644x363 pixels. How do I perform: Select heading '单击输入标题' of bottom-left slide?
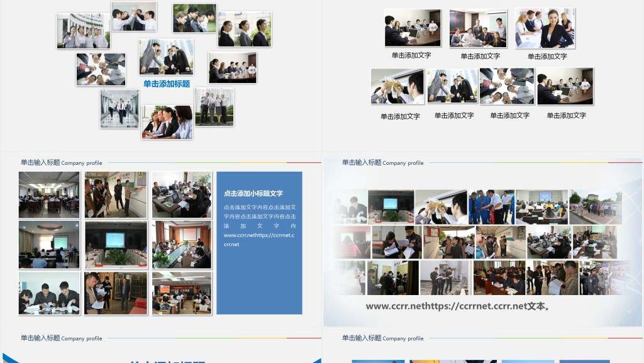click(40, 338)
